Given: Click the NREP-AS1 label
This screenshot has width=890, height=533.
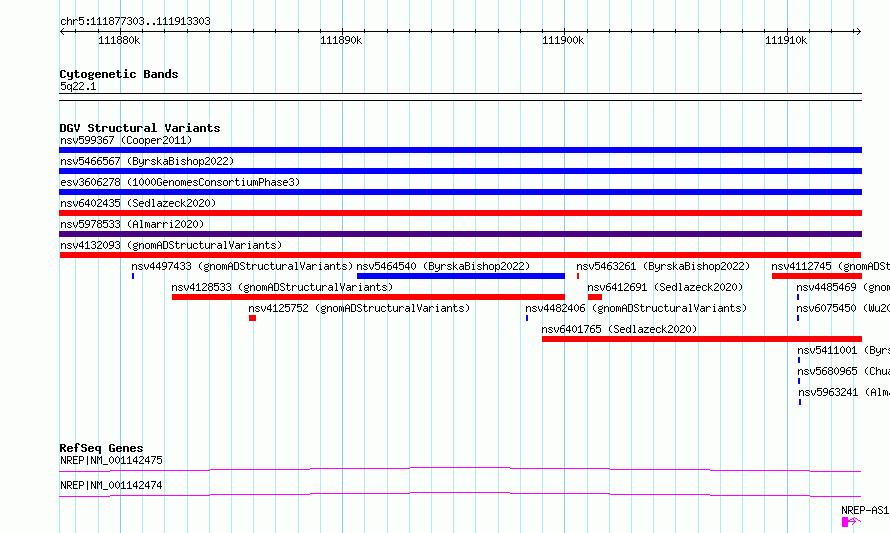Looking at the screenshot, I should click(865, 510).
